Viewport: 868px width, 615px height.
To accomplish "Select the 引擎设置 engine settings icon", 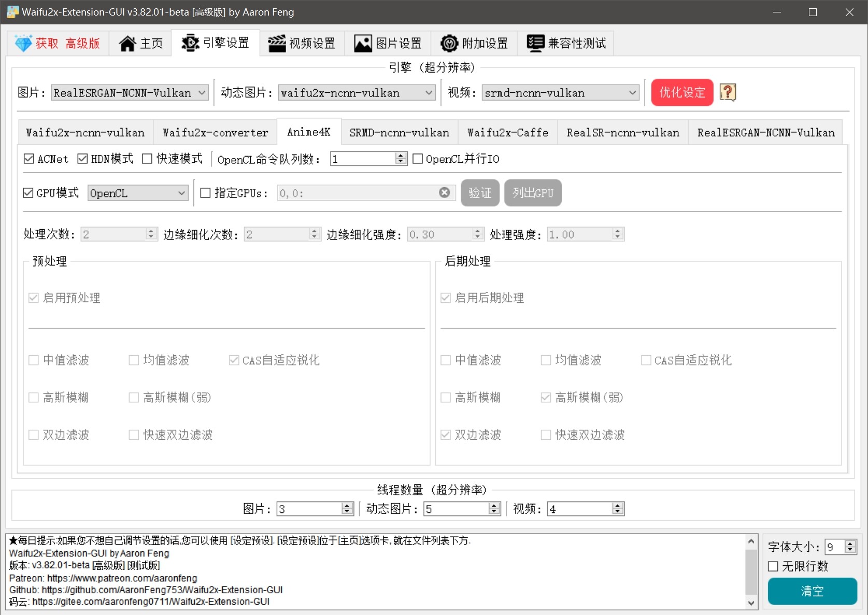I will (190, 43).
